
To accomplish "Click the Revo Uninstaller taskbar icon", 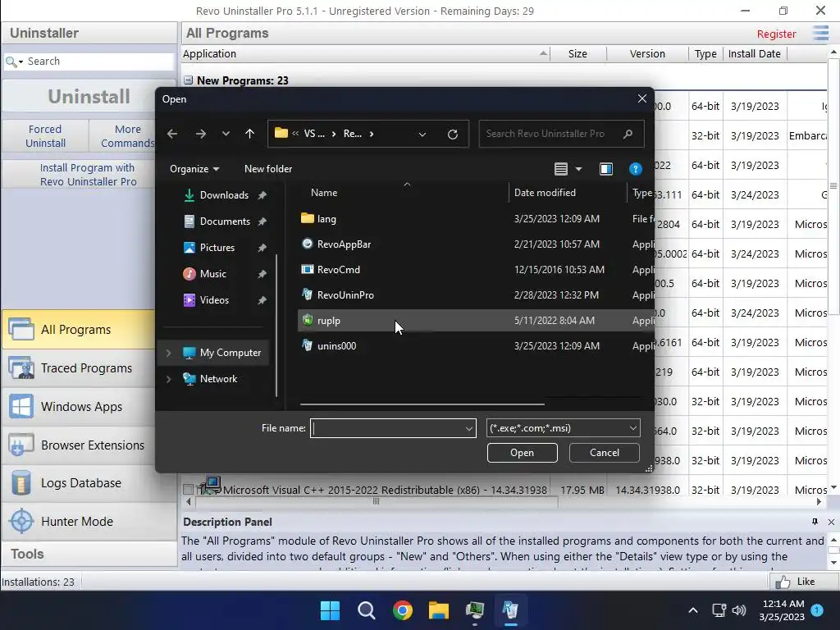I will point(510,610).
